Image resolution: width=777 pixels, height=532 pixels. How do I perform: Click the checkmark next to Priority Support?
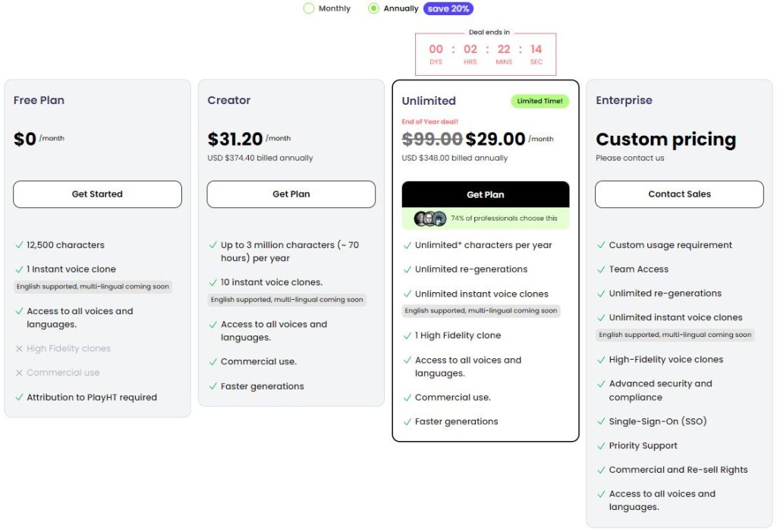[600, 445]
